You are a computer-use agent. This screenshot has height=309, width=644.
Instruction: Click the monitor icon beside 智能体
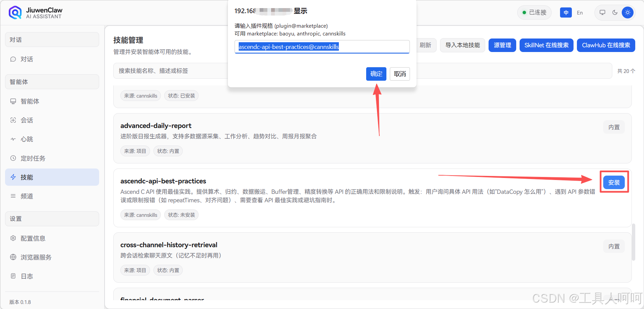click(13, 101)
